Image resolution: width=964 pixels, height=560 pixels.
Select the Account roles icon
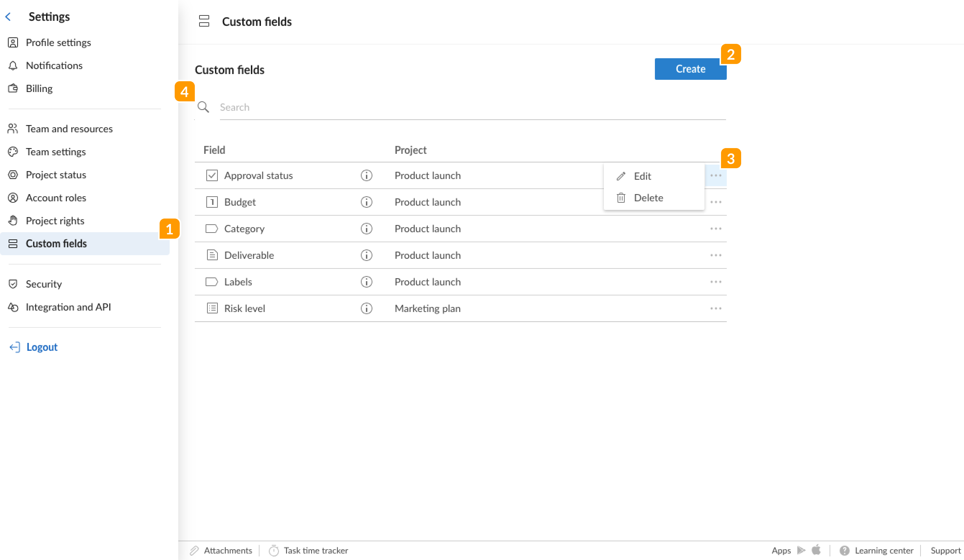click(x=13, y=198)
